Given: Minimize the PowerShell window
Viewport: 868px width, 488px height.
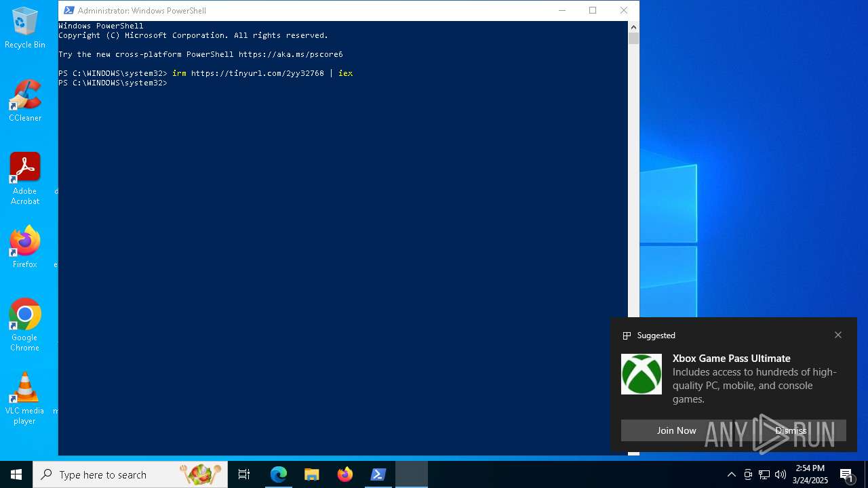Looking at the screenshot, I should point(561,10).
